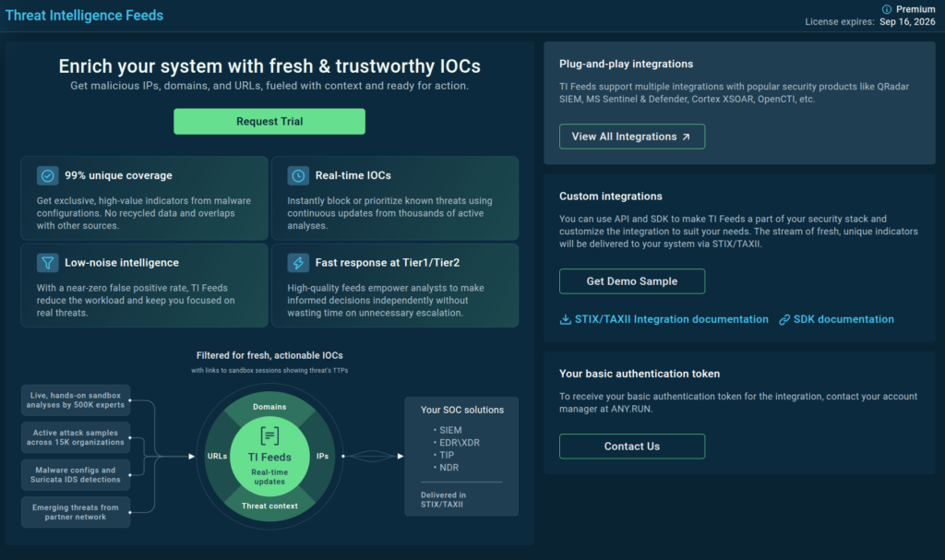
Task: Click the SDK documentation link icon
Action: (784, 319)
